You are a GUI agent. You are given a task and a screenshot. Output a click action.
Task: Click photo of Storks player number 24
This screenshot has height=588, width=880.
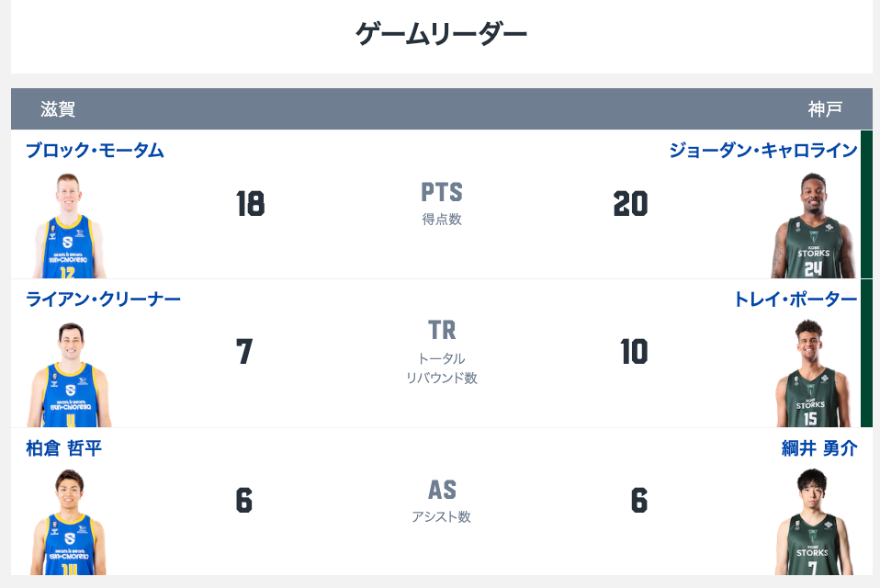point(813,225)
